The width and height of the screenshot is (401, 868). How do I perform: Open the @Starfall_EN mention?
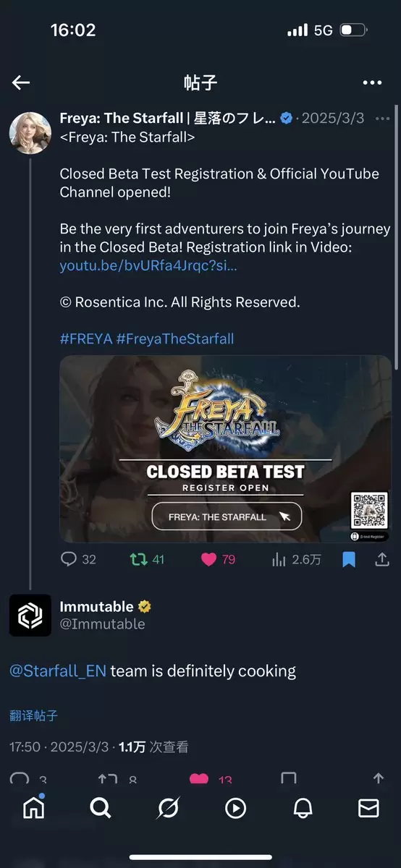tap(58, 671)
